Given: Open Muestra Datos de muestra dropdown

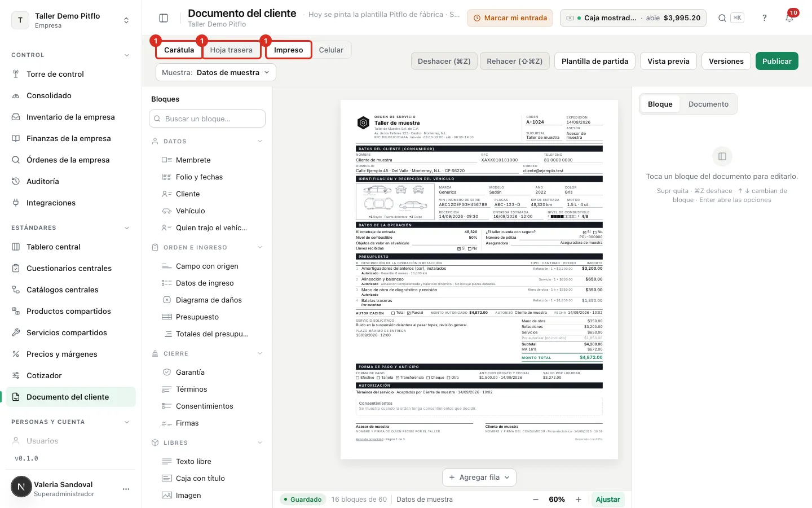Looking at the screenshot, I should [x=216, y=72].
